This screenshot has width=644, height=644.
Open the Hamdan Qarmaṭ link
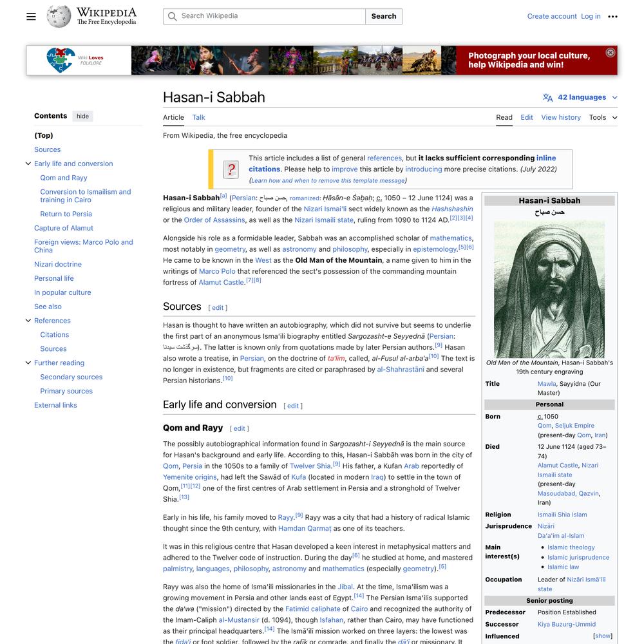[x=305, y=529]
